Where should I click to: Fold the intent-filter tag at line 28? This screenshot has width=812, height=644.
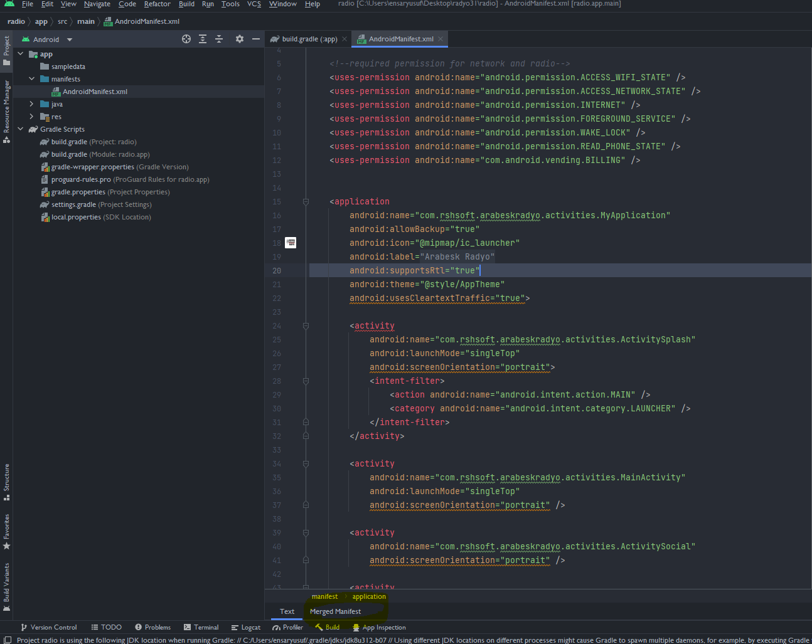(306, 381)
